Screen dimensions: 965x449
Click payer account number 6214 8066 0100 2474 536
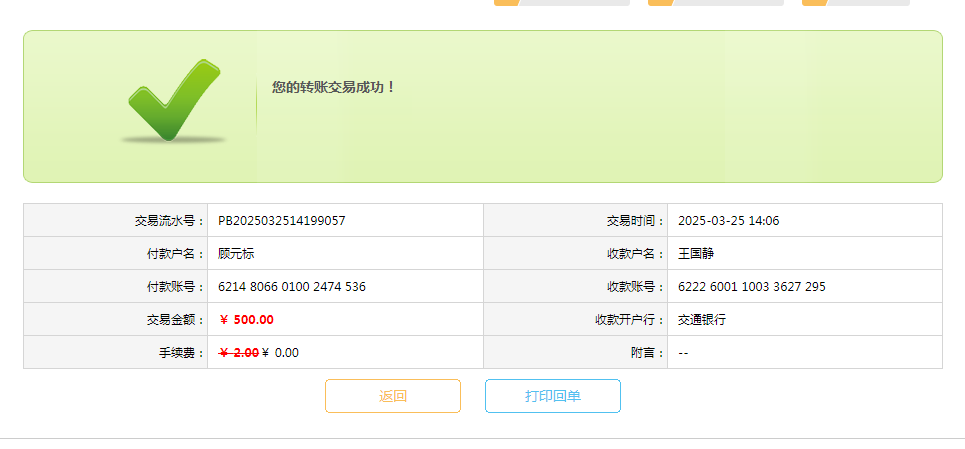tap(292, 286)
